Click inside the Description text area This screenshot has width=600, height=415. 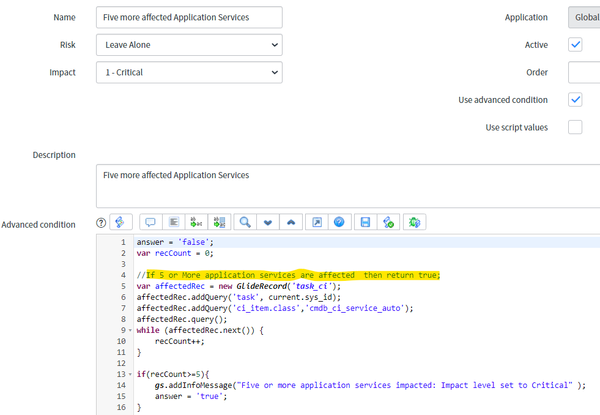(348, 186)
